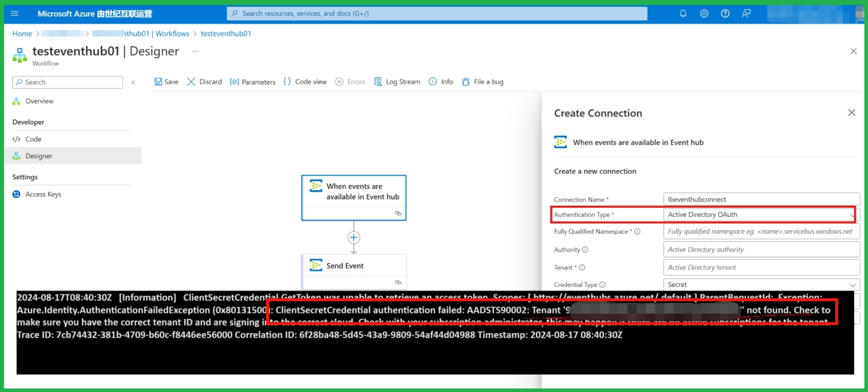Open the Azure portal hamburger menu
This screenshot has width=868, height=392.
coord(14,14)
